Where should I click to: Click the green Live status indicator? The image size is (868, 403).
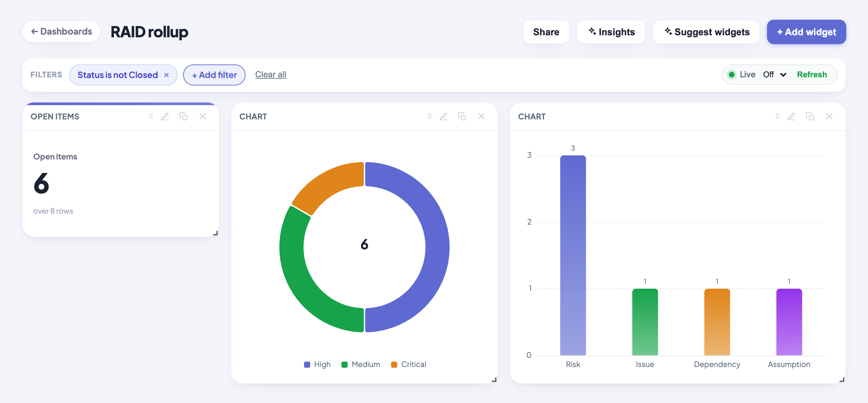pos(732,75)
